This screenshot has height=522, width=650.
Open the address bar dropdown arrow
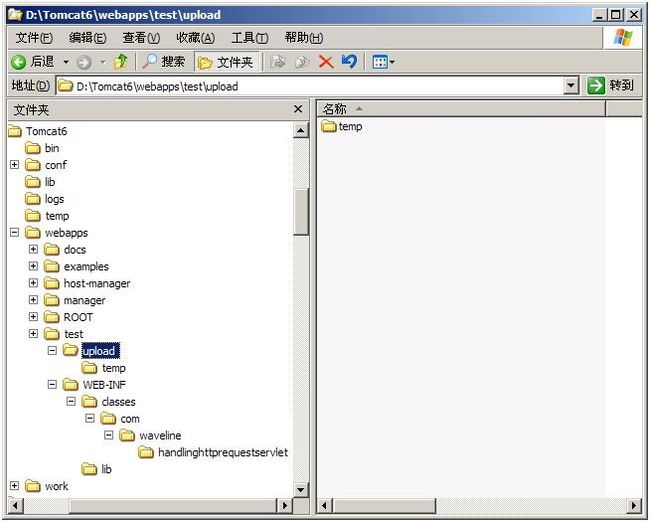[571, 86]
